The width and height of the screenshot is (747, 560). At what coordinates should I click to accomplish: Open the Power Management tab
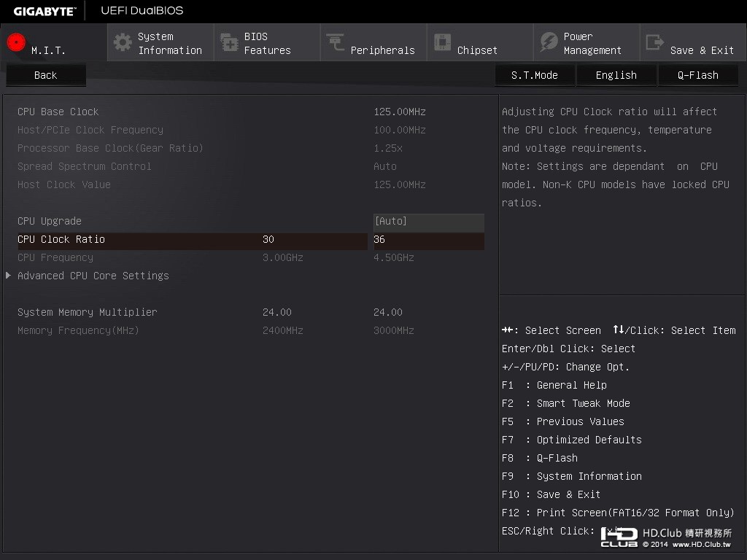click(x=587, y=43)
